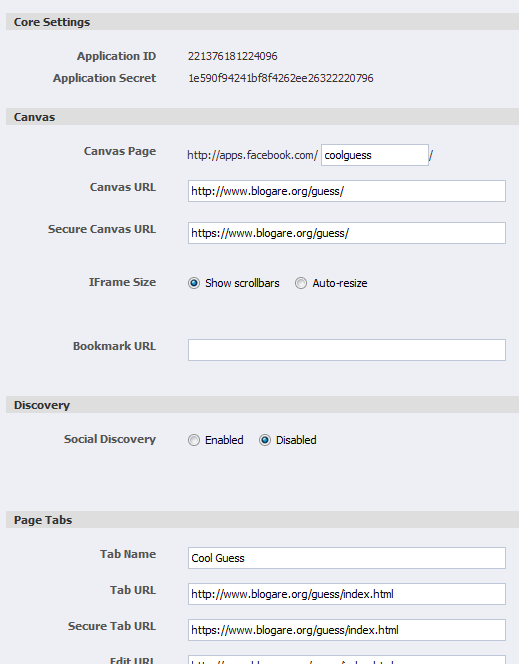Click the Application ID label
Viewport: 519px width, 664px height.
116,56
